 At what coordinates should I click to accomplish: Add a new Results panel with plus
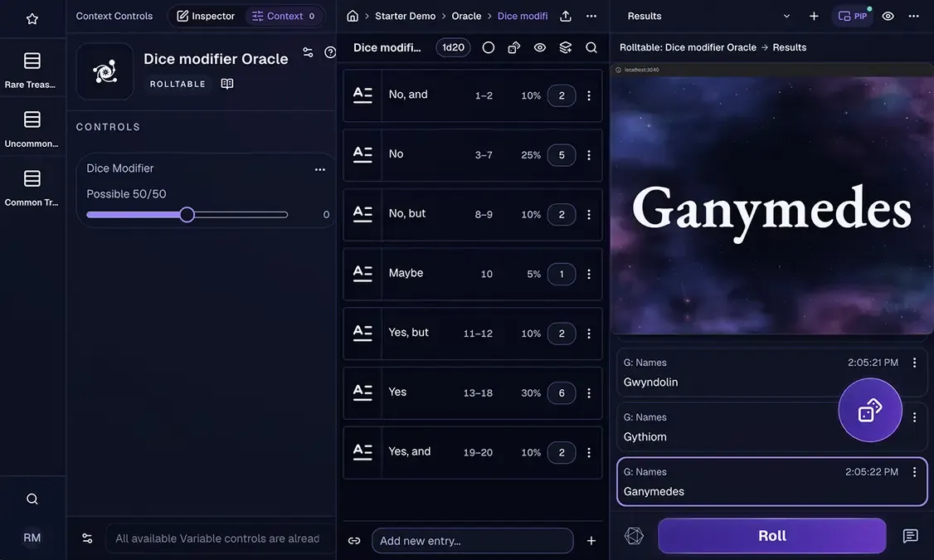pyautogui.click(x=814, y=16)
